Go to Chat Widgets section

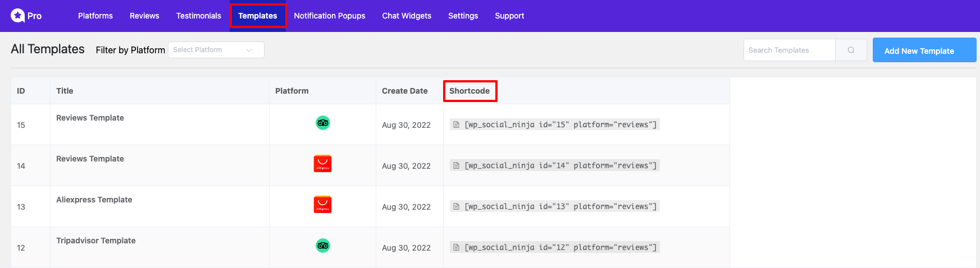(407, 16)
